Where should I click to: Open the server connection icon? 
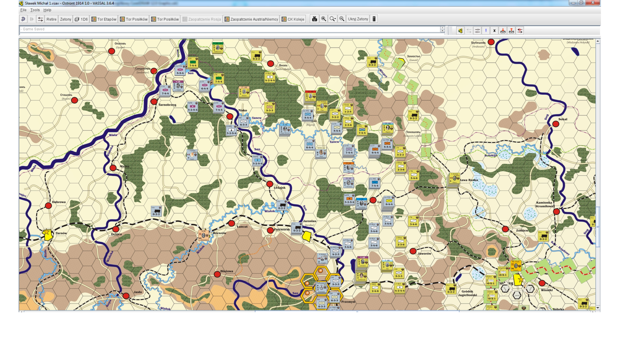(40, 19)
